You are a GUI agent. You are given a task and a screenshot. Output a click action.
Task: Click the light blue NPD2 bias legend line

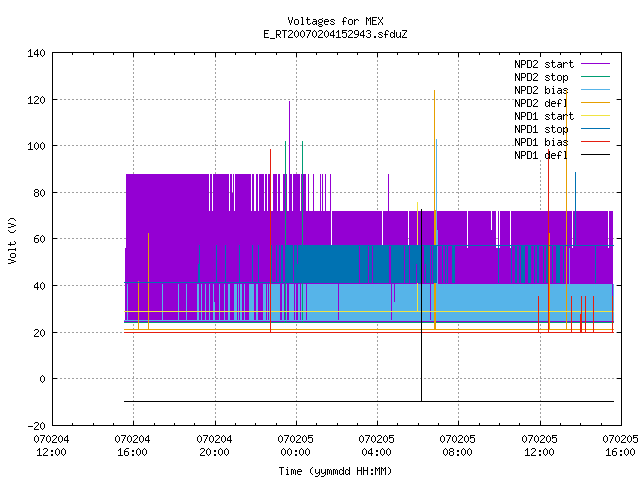point(596,89)
